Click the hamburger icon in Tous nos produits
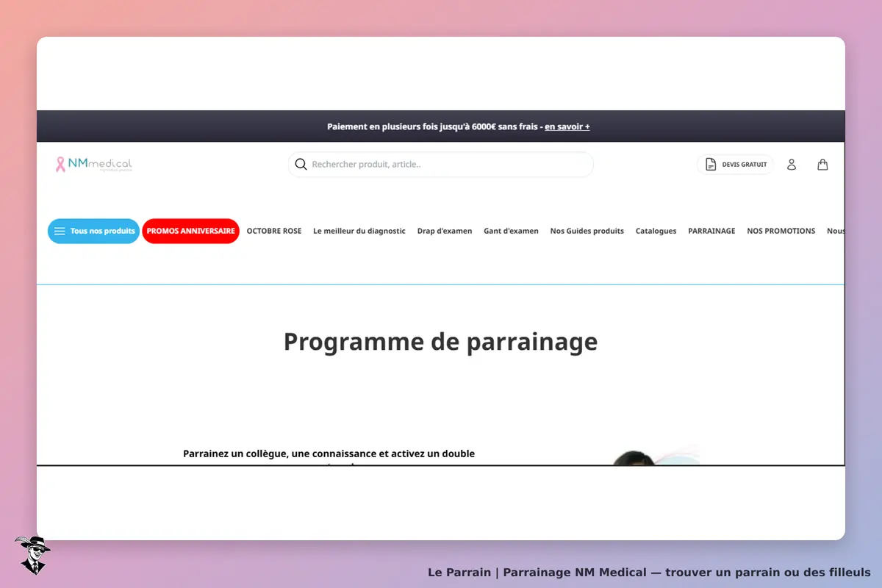 coord(60,231)
